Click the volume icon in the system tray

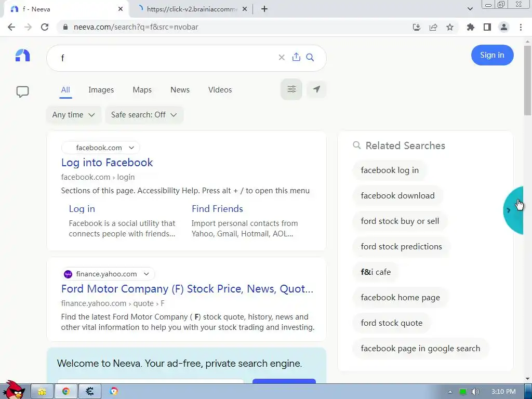[x=475, y=392]
